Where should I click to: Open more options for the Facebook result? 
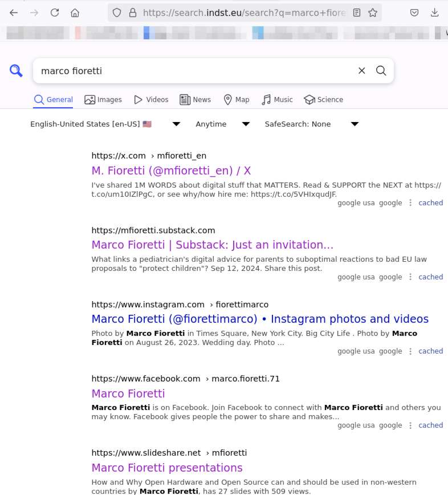click(410, 425)
